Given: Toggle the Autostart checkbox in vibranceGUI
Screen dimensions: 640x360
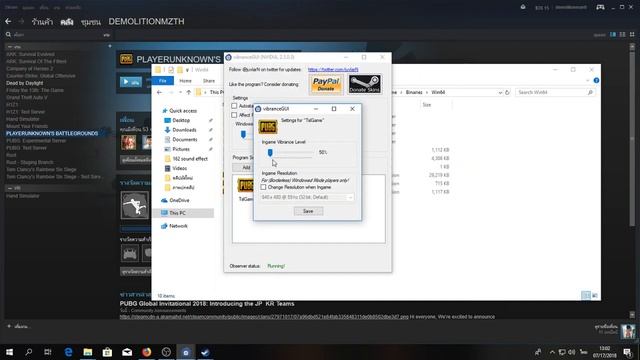Looking at the screenshot, I should point(234,106).
